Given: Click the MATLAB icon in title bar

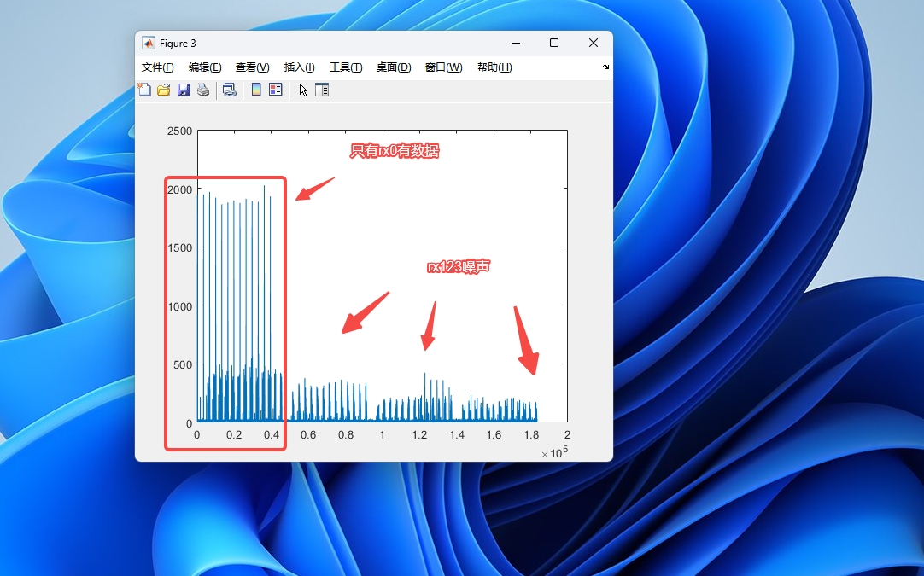Looking at the screenshot, I should [149, 43].
